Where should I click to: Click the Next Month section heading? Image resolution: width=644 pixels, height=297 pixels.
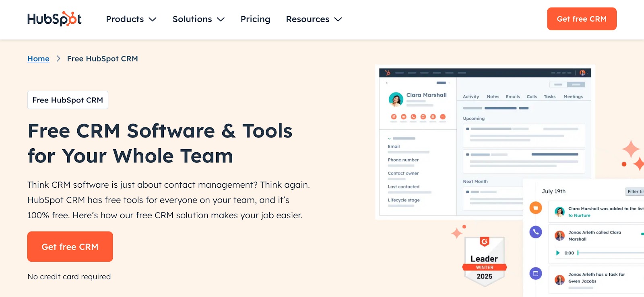pos(475,182)
